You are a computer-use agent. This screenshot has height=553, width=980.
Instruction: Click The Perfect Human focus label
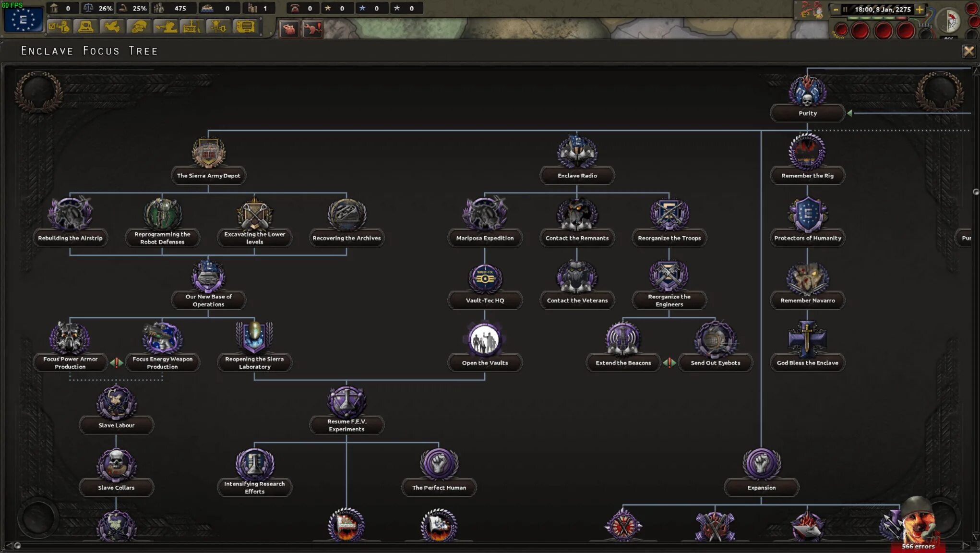(439, 488)
